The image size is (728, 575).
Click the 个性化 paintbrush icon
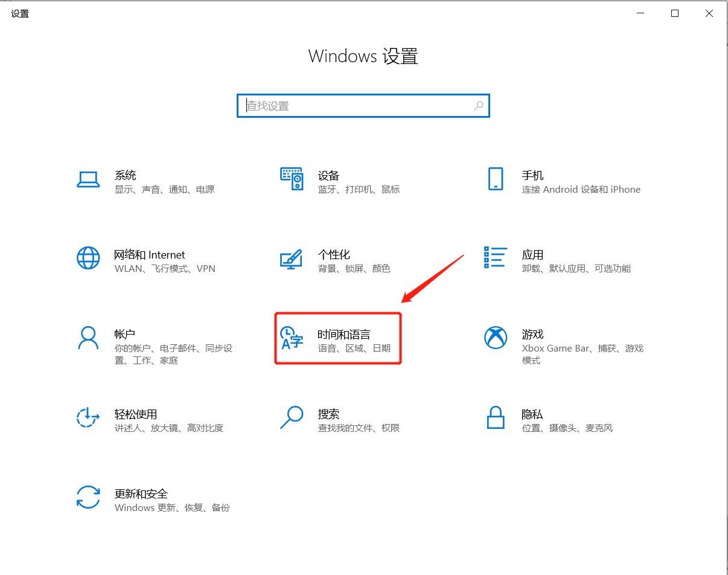tap(292, 259)
